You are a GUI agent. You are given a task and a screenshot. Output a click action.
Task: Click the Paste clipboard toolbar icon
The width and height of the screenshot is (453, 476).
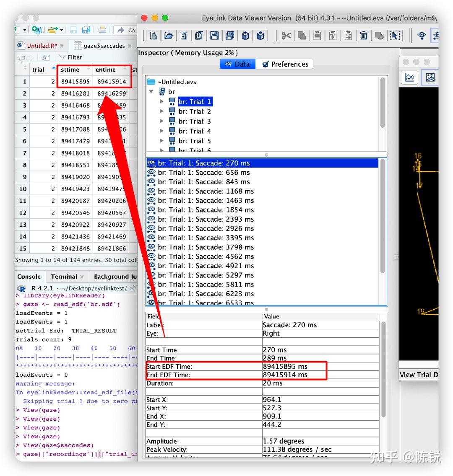[317, 36]
